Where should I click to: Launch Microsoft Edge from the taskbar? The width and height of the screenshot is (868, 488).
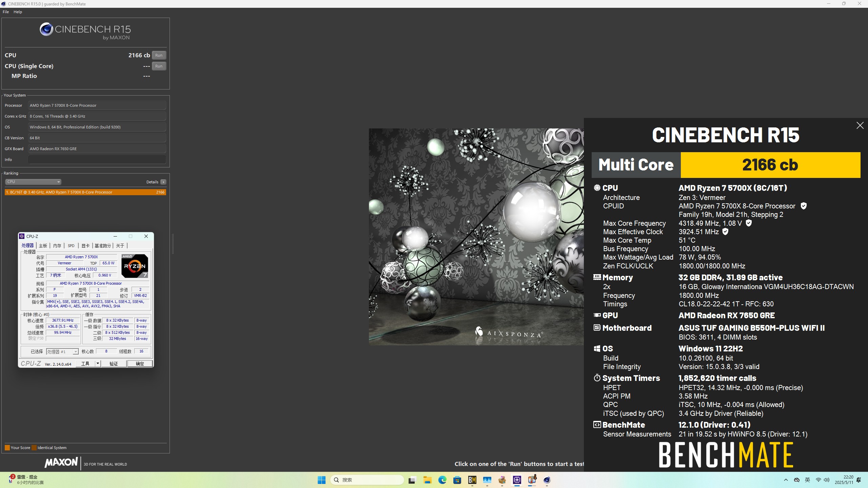tap(442, 480)
